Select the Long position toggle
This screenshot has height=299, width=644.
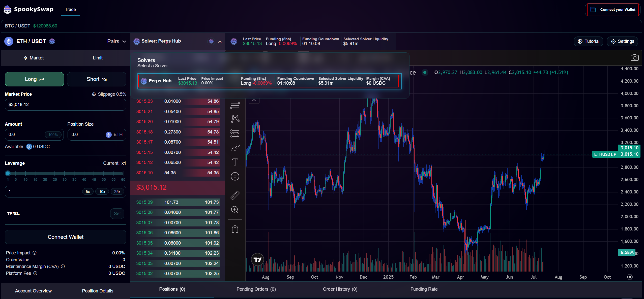(x=34, y=79)
